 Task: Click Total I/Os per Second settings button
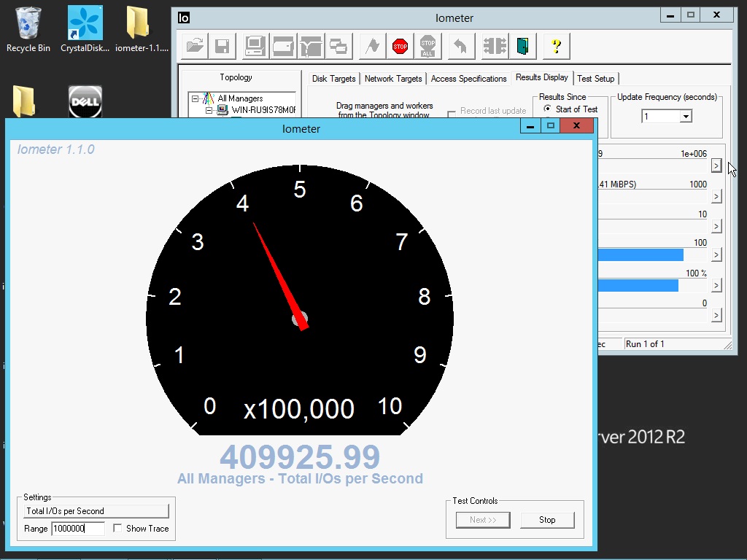tap(96, 511)
